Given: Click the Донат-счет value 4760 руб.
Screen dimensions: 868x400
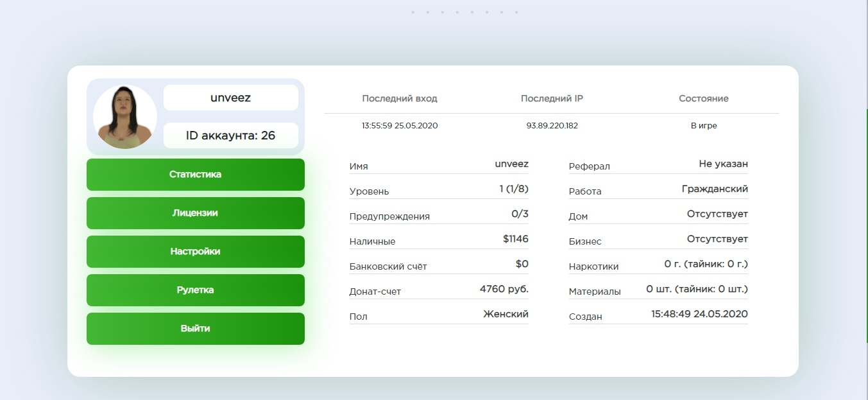Looking at the screenshot, I should point(504,289).
